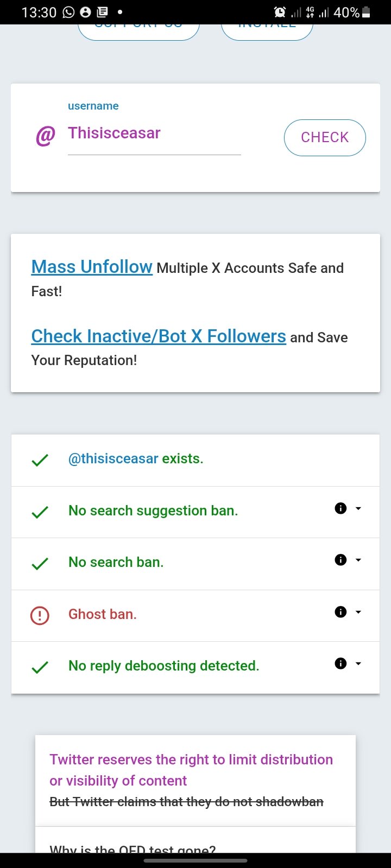The height and width of the screenshot is (868, 391).
Task: Tap the Twitter reserves the right heading
Action: click(191, 770)
